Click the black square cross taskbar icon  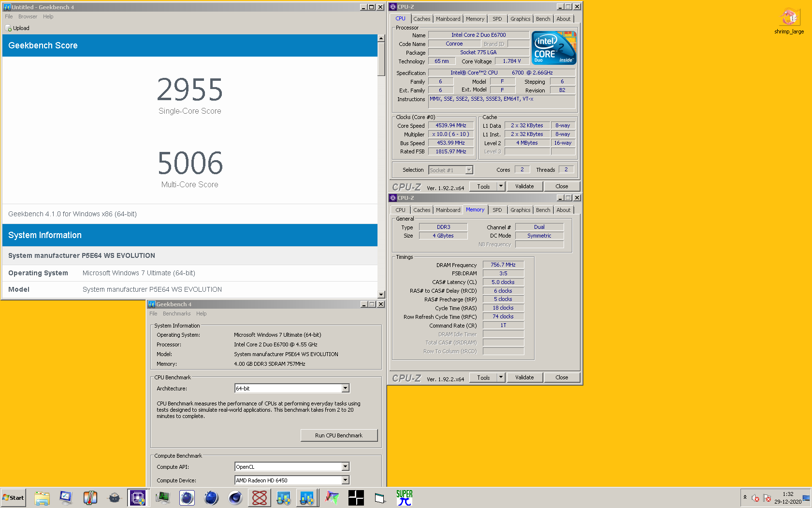(x=356, y=498)
